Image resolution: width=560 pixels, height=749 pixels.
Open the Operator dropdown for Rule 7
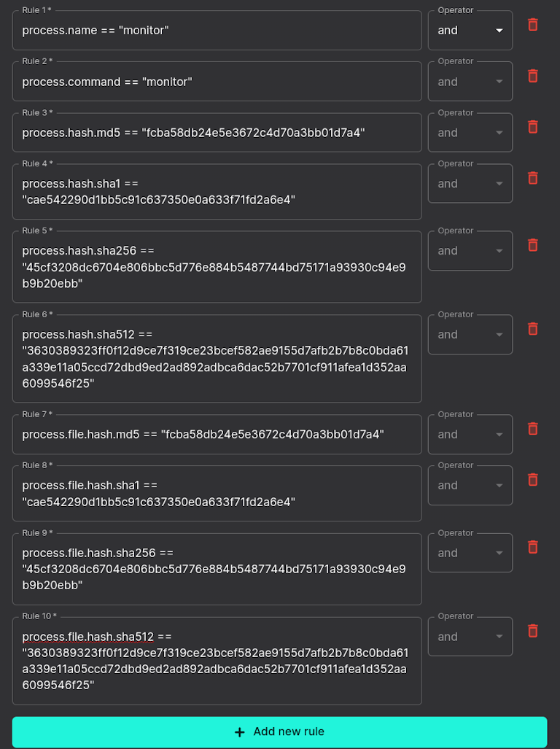(x=470, y=434)
